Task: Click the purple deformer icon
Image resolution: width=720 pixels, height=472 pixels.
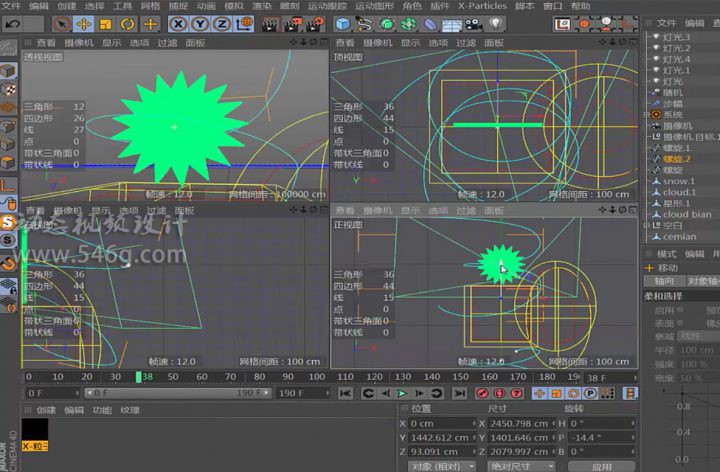Action: 430,24
